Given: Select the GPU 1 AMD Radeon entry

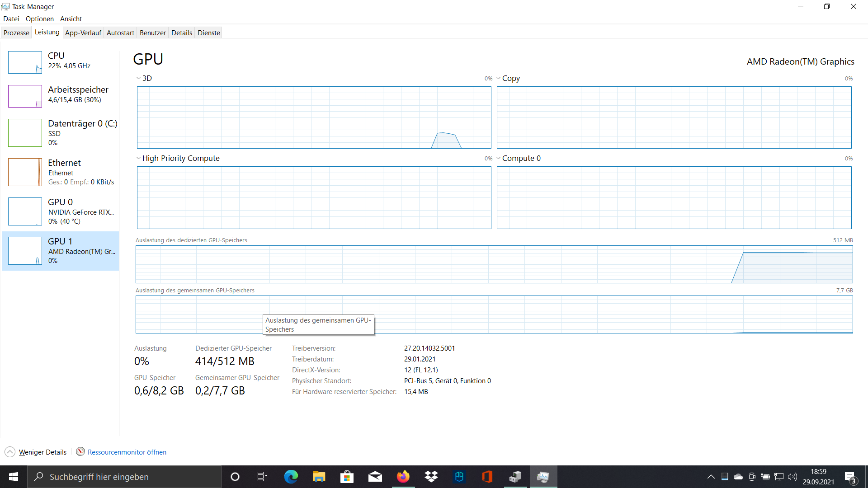Looking at the screenshot, I should [x=61, y=251].
